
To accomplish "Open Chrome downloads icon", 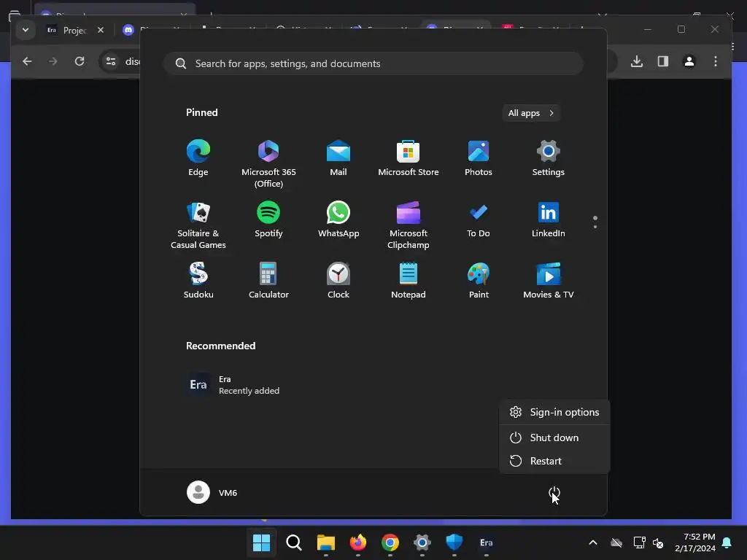I will [x=637, y=61].
